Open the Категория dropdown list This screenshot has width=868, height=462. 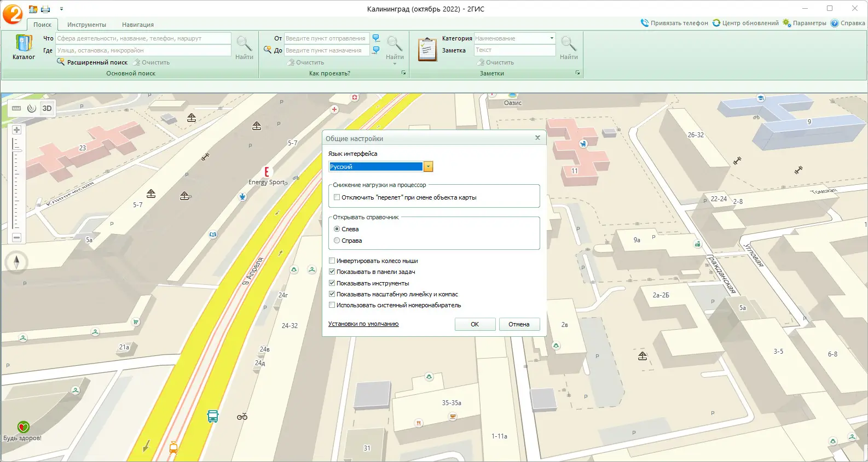tap(552, 38)
